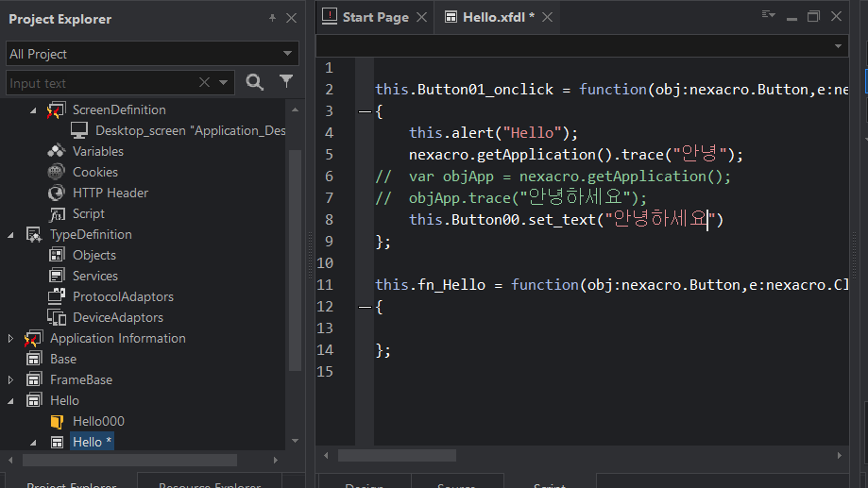Image resolution: width=868 pixels, height=488 pixels.
Task: Select the TypeDefinition icon
Action: tap(34, 235)
